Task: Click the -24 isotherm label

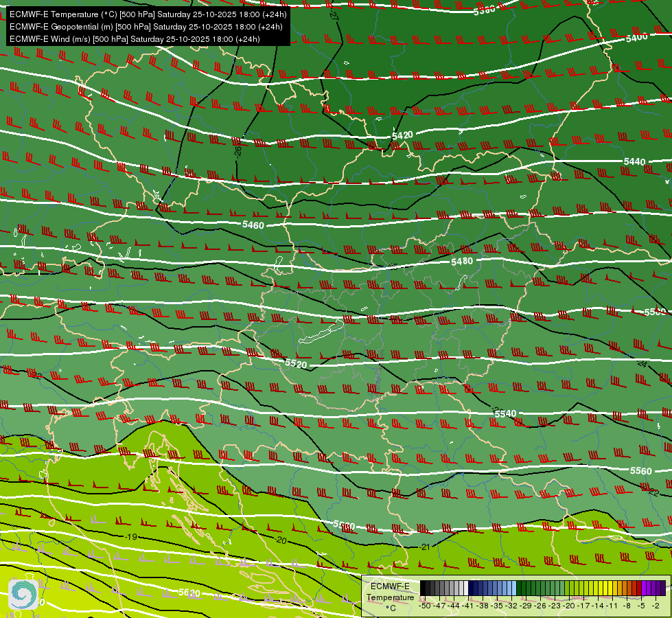Action: point(641,364)
